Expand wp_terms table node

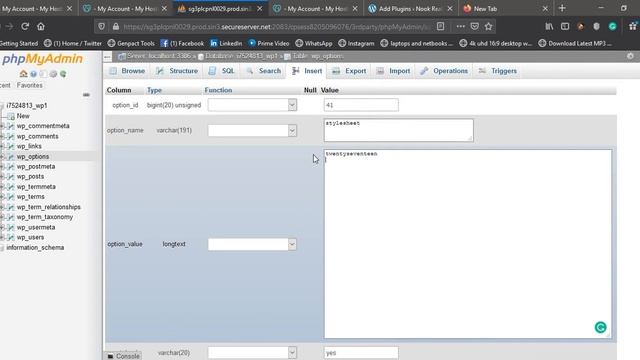pyautogui.click(x=2, y=197)
